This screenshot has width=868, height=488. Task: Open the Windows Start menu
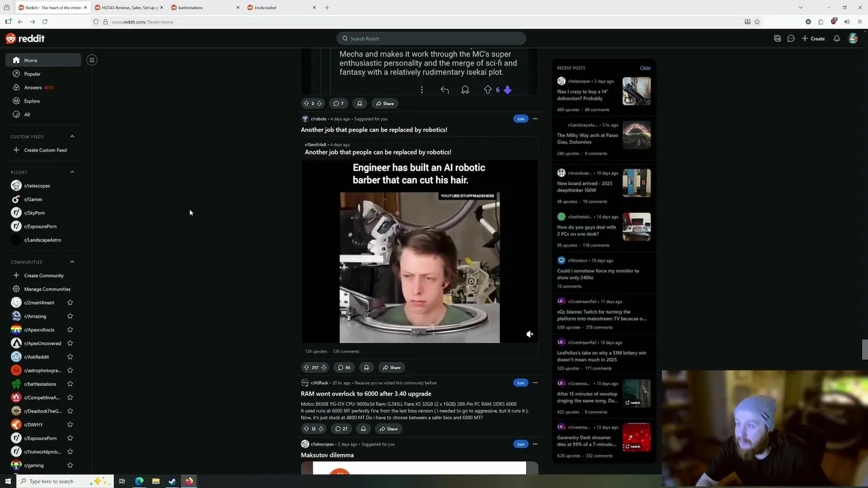[7, 481]
